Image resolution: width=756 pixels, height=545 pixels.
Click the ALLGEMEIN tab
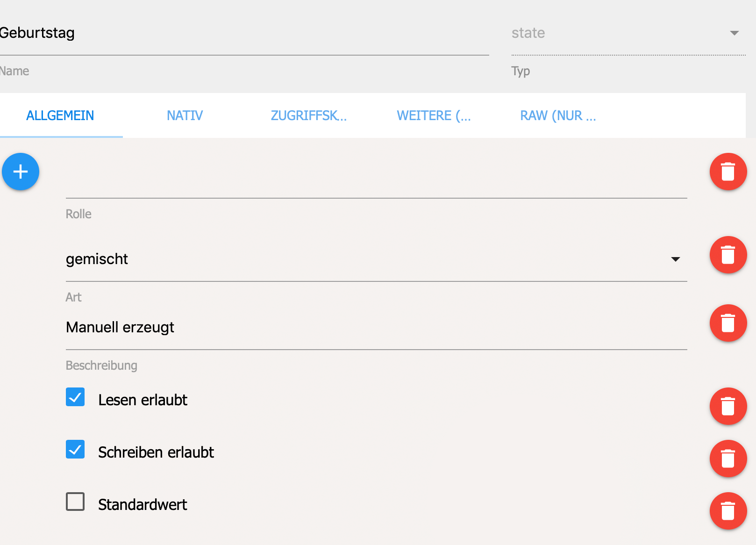pos(60,115)
